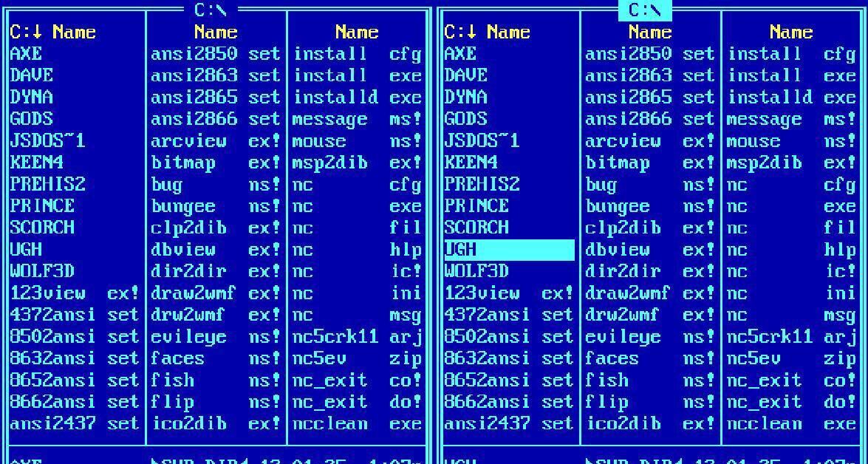Select ansi2437 set file in right panel

(508, 424)
